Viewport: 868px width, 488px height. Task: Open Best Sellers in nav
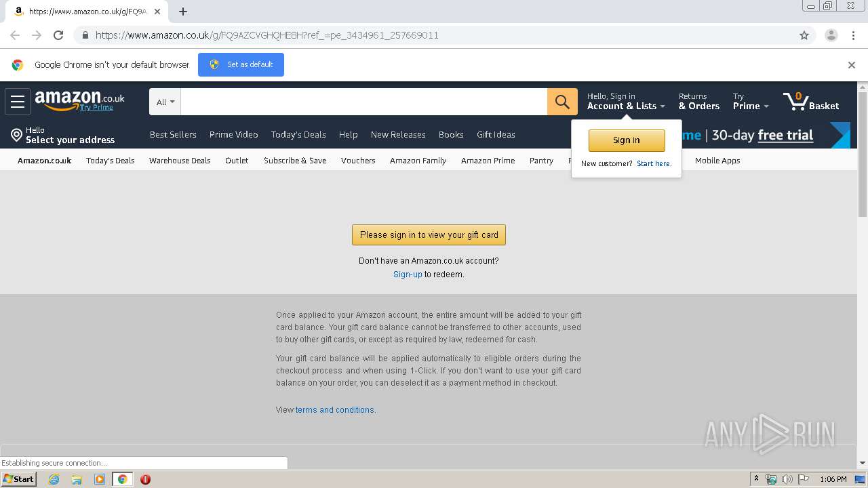pos(173,135)
